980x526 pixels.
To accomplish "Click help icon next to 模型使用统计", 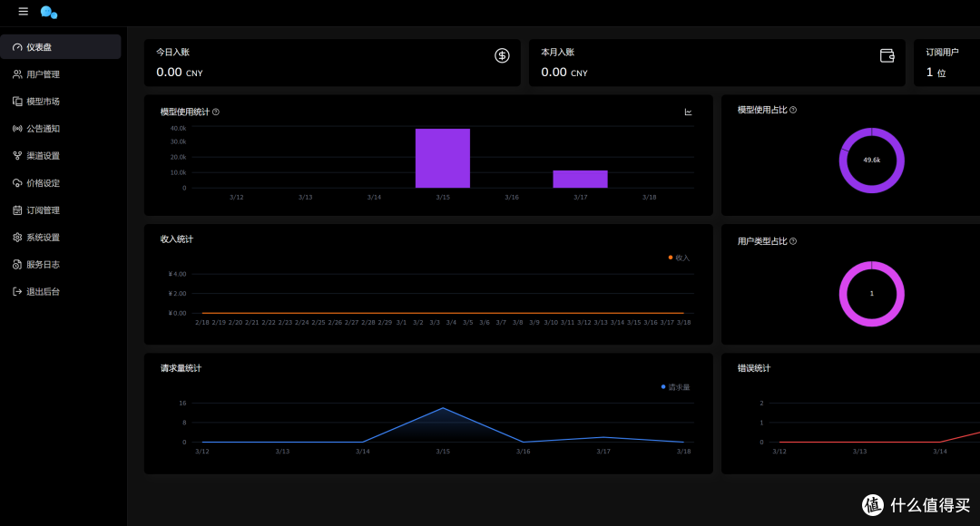I will (216, 112).
